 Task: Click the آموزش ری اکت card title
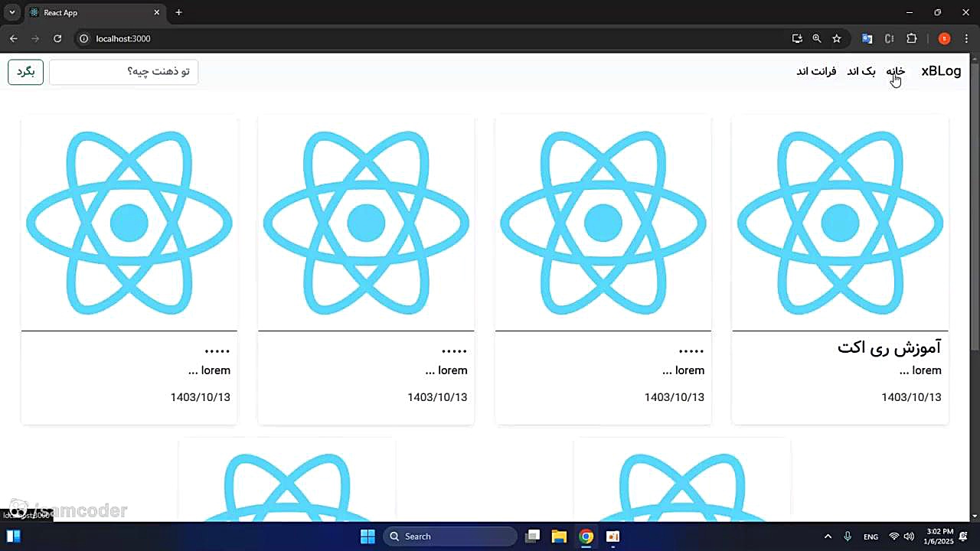tap(889, 347)
